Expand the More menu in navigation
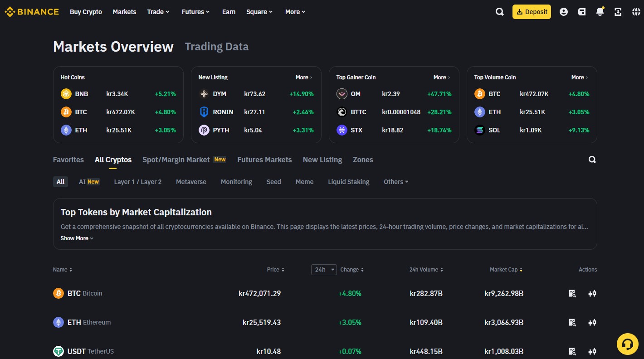Screen dimensions: 644x359 [x=296, y=12]
